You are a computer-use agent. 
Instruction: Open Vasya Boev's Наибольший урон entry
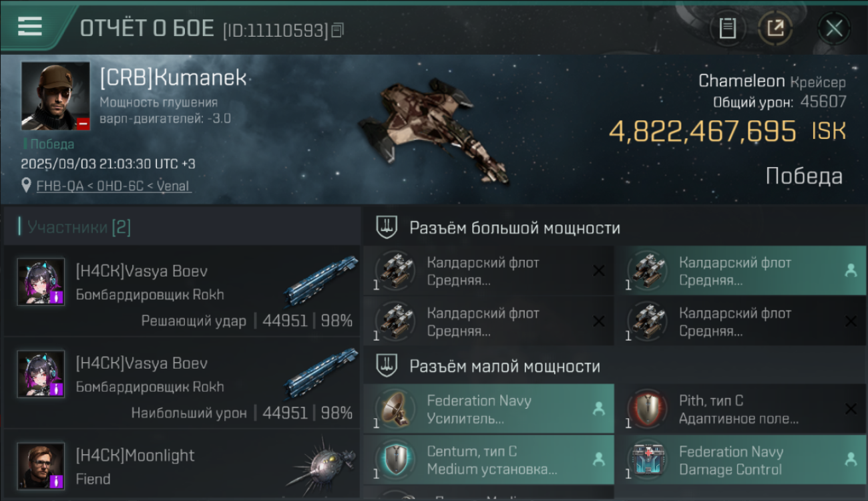click(182, 383)
